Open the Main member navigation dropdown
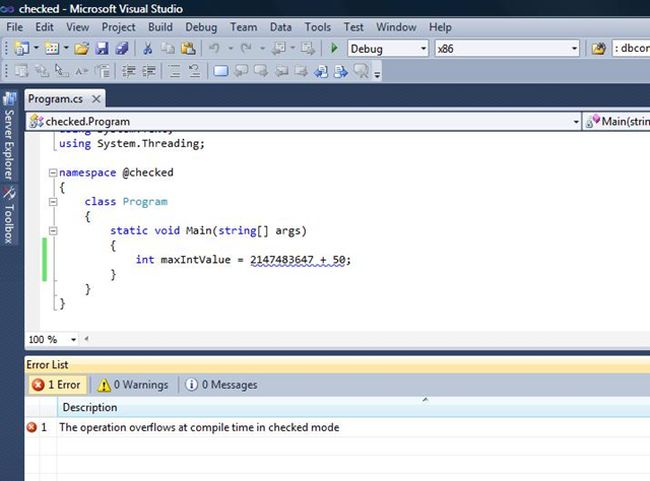The image size is (650, 481). pos(616,121)
